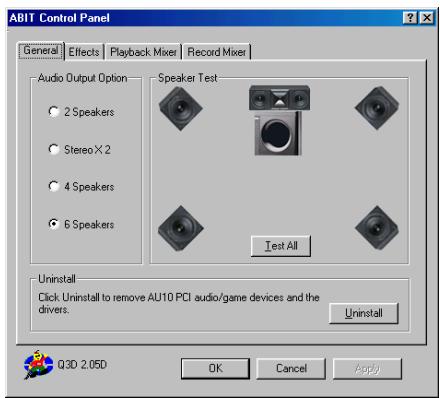Switch to the General tab
This screenshot has height=398, width=440.
[41, 51]
